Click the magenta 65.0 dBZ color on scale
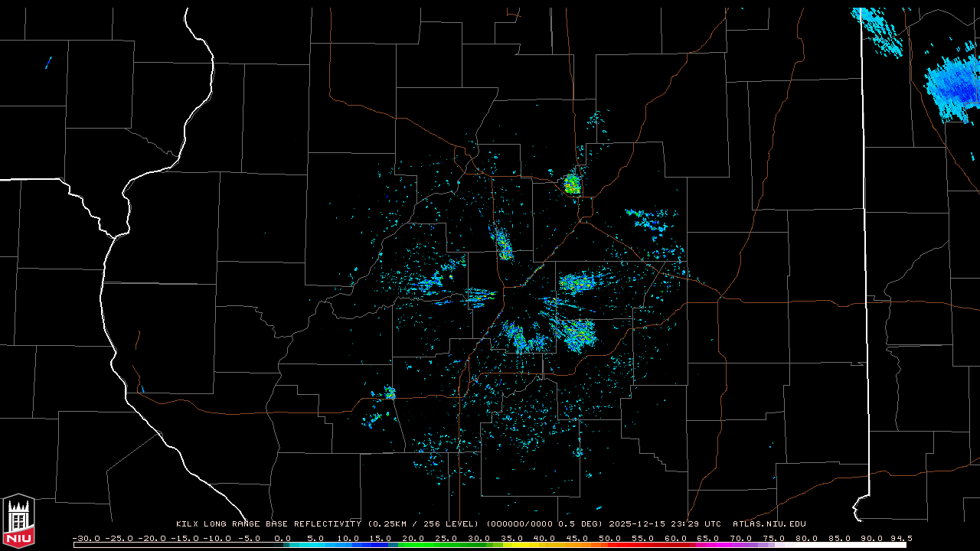Image resolution: width=980 pixels, height=551 pixels. click(708, 545)
